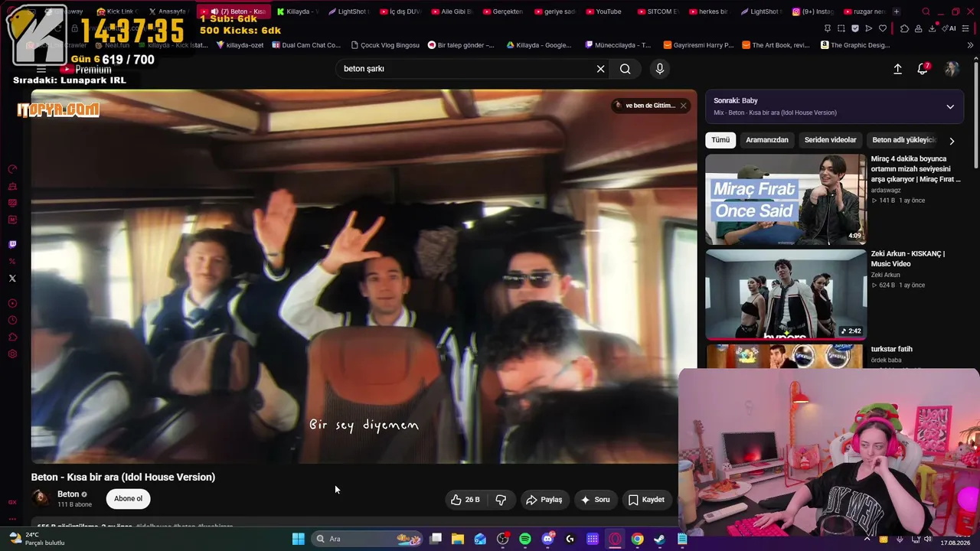Viewport: 980px width, 551px height.
Task: Open the 'Miraç Fırat Once Said' thumbnail
Action: pyautogui.click(x=786, y=199)
